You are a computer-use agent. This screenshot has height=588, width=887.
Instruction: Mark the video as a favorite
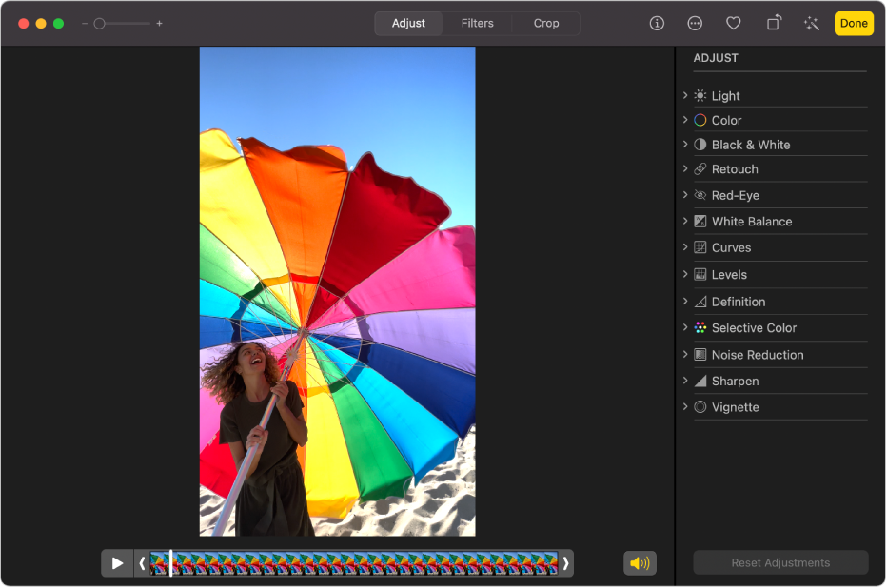point(733,23)
